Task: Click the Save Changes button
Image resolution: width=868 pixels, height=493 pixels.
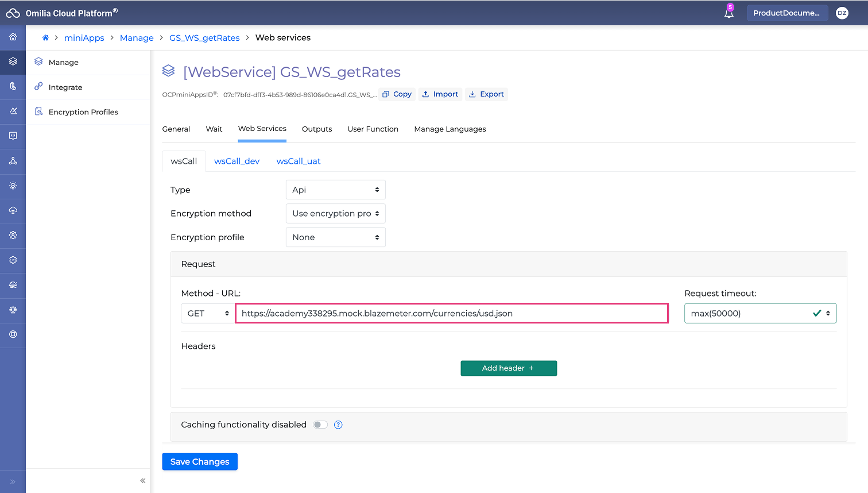Action: click(200, 461)
